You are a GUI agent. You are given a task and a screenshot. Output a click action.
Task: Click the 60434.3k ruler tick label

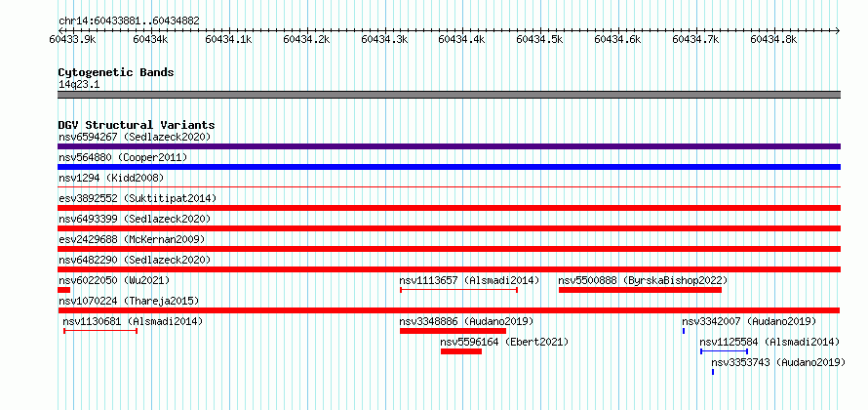tap(384, 39)
